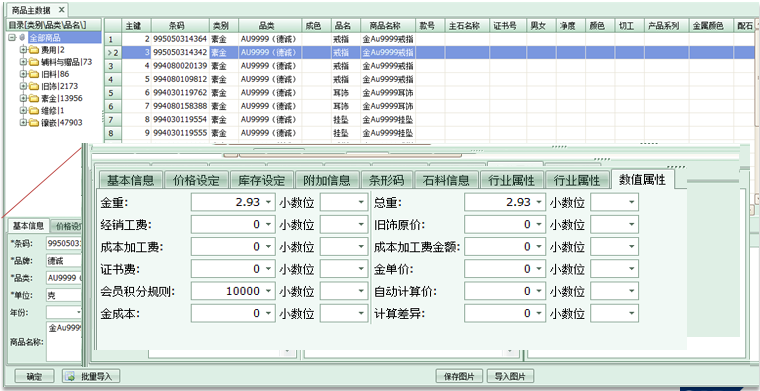Expand the 镶嵌|47903 folder node
Viewport: 760px width, 391px height.
(23, 123)
